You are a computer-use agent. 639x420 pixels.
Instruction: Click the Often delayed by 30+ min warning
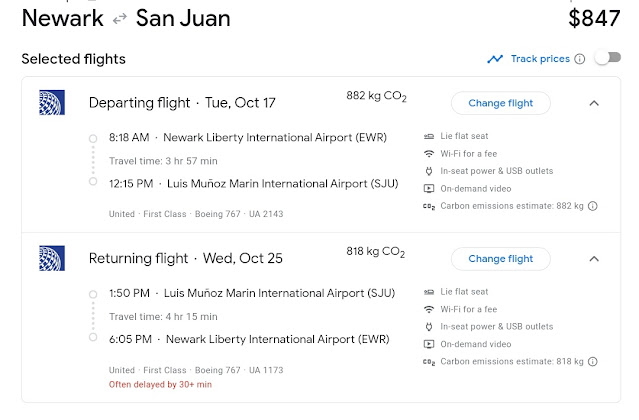click(x=160, y=384)
